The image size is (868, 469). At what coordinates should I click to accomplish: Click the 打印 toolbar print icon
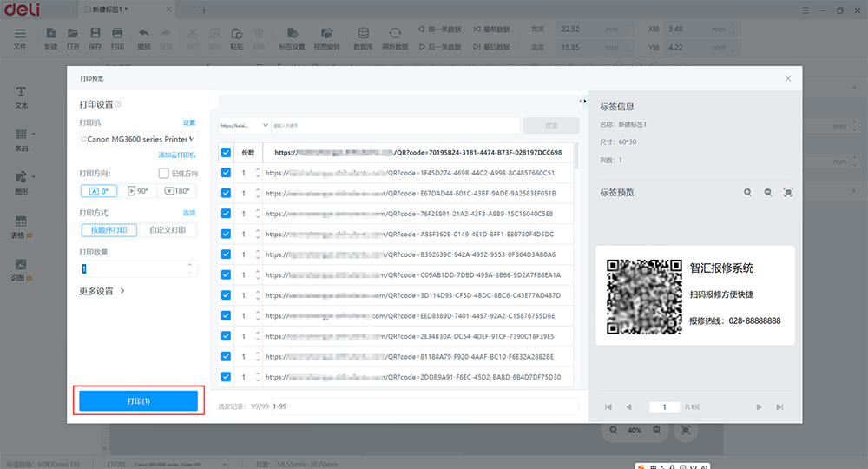[117, 38]
